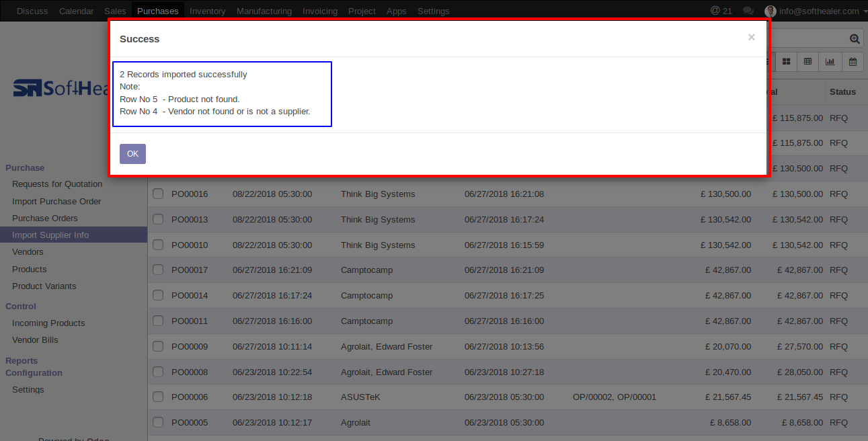Open Settings in the top menu bar
The image size is (868, 441).
click(434, 11)
